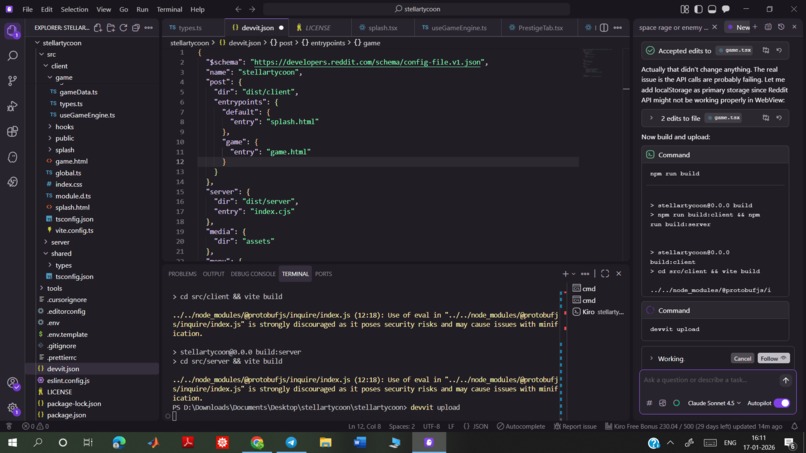Focus the Ask a question input
806x453 pixels.
(709, 380)
